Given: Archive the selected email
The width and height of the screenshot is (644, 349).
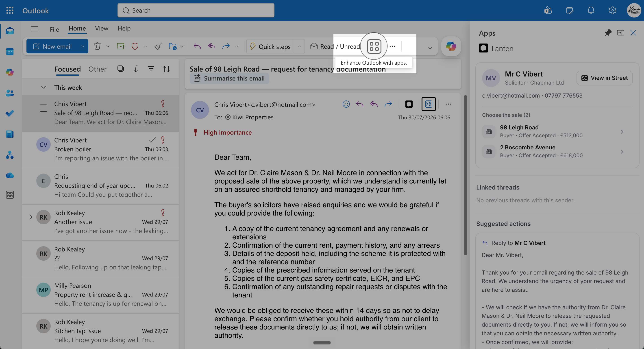Looking at the screenshot, I should click(x=120, y=46).
